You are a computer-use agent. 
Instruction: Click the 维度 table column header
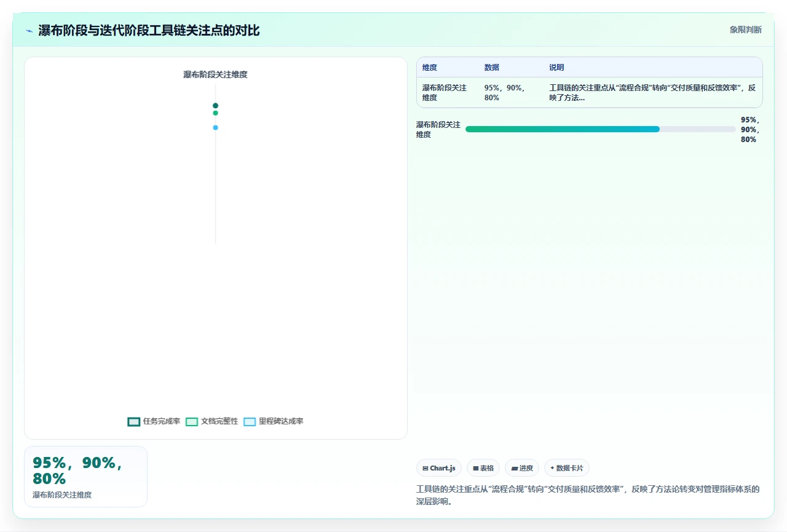click(x=430, y=68)
